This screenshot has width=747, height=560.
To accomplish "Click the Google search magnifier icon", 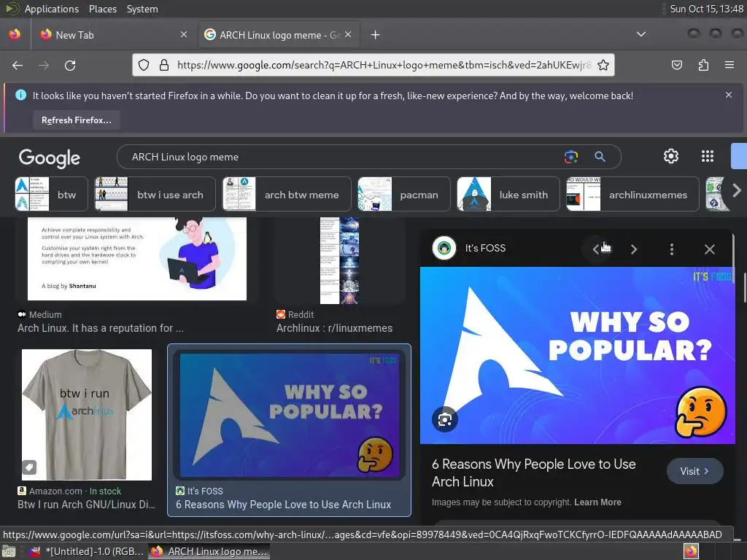I will pyautogui.click(x=600, y=157).
